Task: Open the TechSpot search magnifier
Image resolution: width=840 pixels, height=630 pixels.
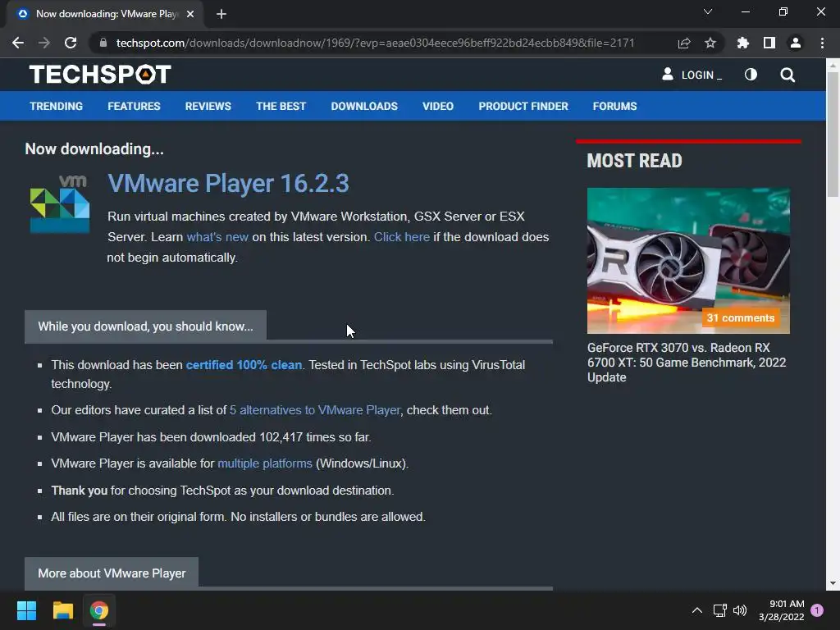Action: (x=787, y=75)
